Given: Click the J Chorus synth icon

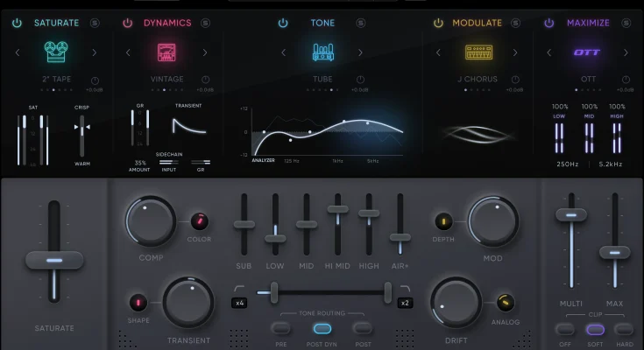Looking at the screenshot, I should click(x=476, y=52).
